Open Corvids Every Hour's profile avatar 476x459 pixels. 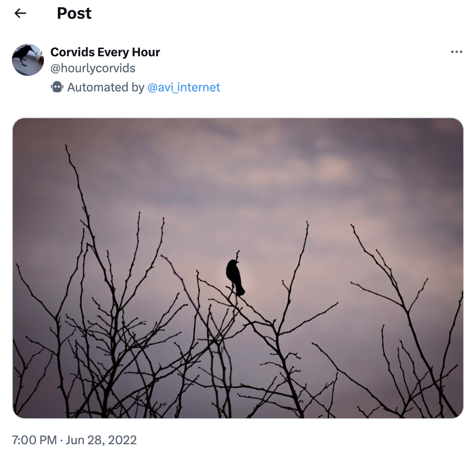(28, 60)
